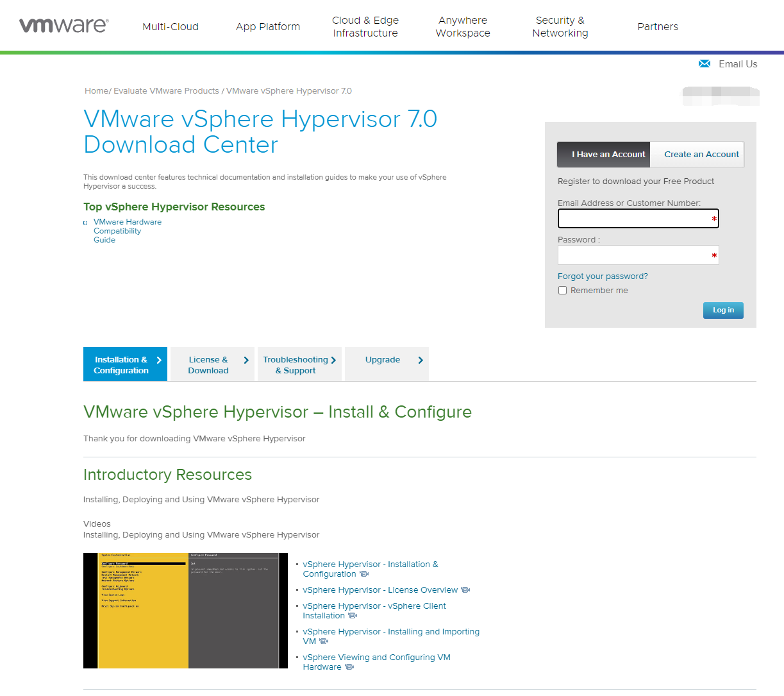The width and height of the screenshot is (784, 696).
Task: Toggle the Remember me checkbox
Action: pyautogui.click(x=562, y=291)
